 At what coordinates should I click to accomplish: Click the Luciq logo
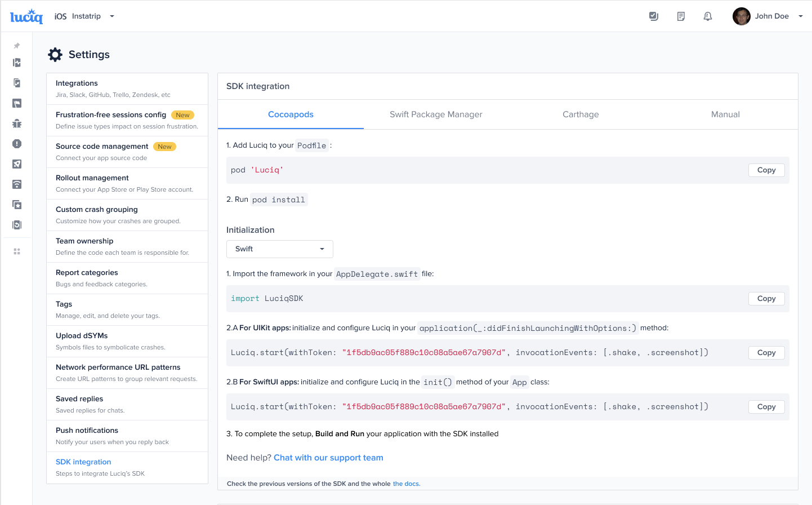click(x=26, y=17)
